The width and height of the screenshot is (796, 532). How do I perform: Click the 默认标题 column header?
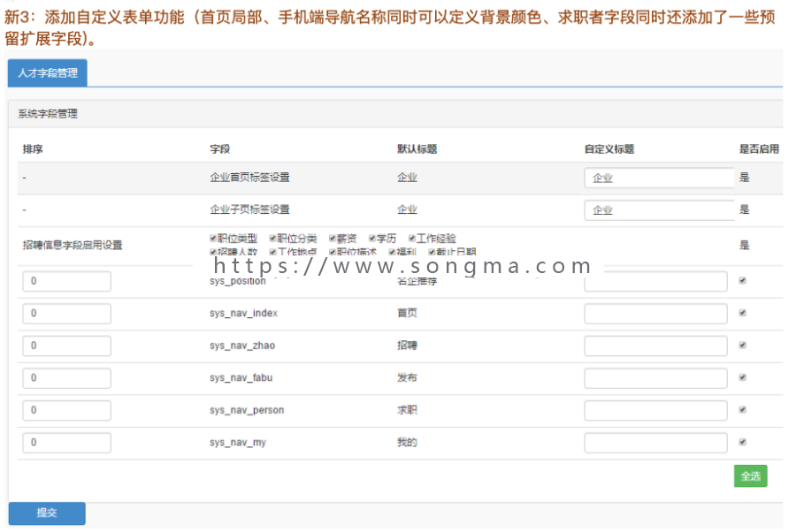tap(417, 149)
